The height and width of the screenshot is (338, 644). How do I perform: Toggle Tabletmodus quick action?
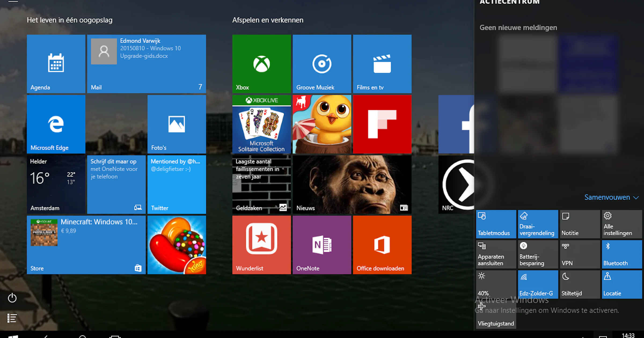pos(496,224)
